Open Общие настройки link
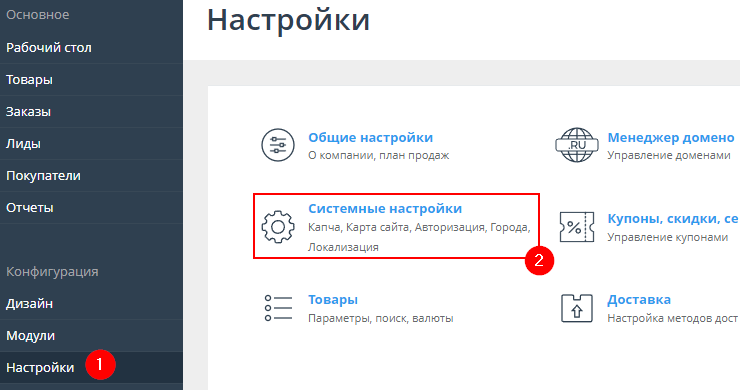The width and height of the screenshot is (740, 390). click(370, 137)
